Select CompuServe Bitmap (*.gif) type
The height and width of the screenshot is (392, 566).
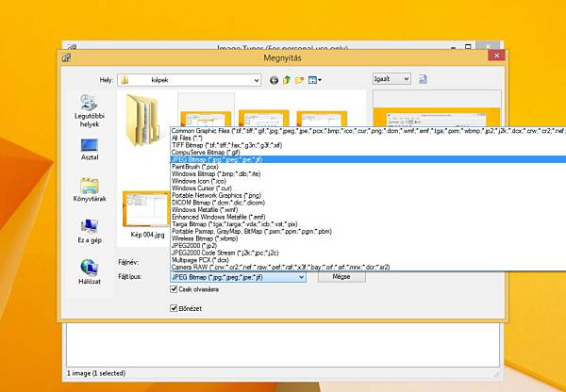368,153
